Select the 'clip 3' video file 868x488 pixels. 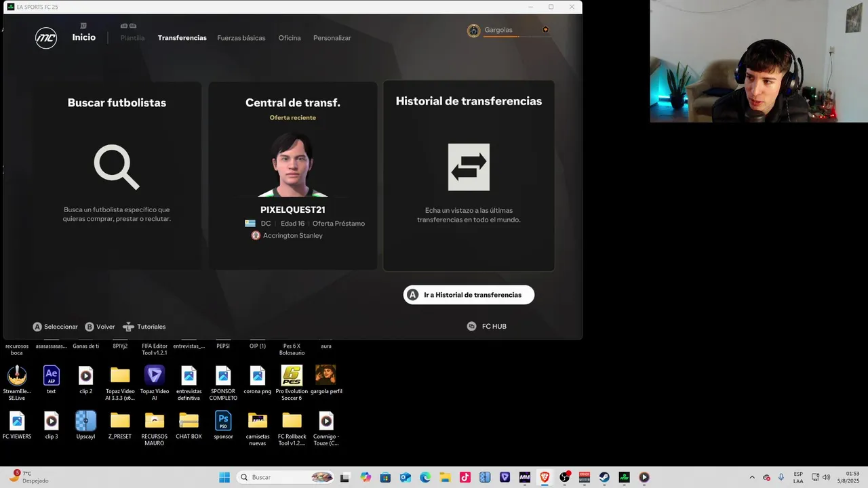pos(52,425)
